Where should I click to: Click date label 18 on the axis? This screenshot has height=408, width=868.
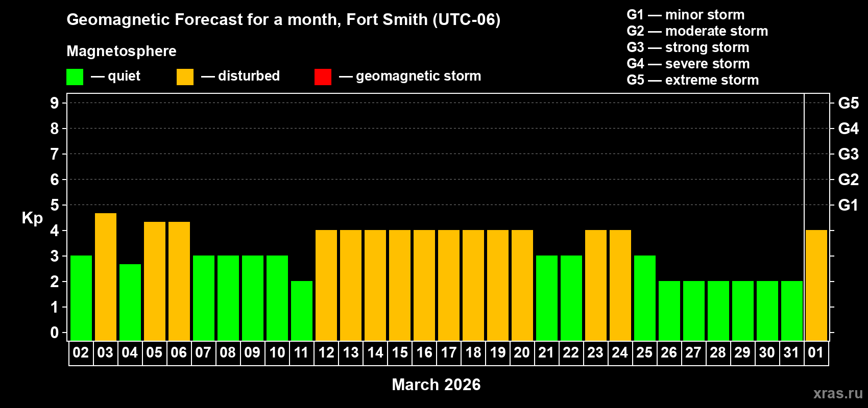tap(473, 352)
